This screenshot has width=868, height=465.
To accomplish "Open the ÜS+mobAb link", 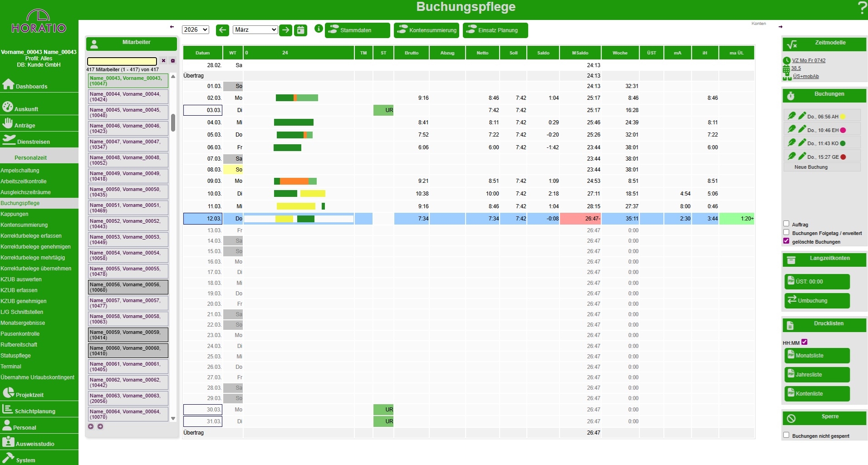I will pyautogui.click(x=806, y=76).
